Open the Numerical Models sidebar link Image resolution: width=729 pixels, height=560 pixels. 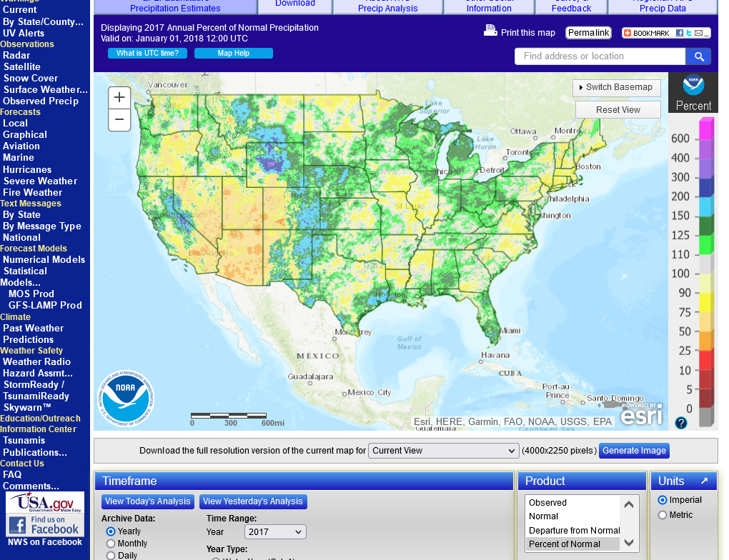click(x=44, y=260)
